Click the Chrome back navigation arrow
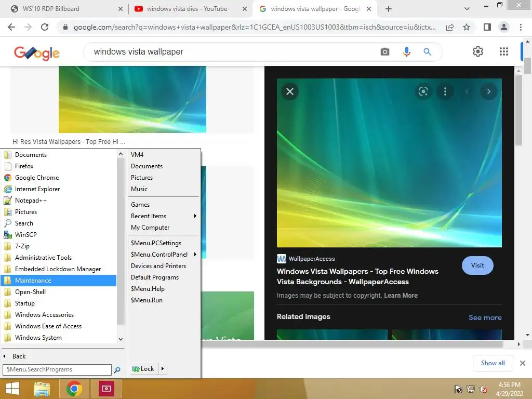Image resolution: width=532 pixels, height=399 pixels. (x=11, y=27)
